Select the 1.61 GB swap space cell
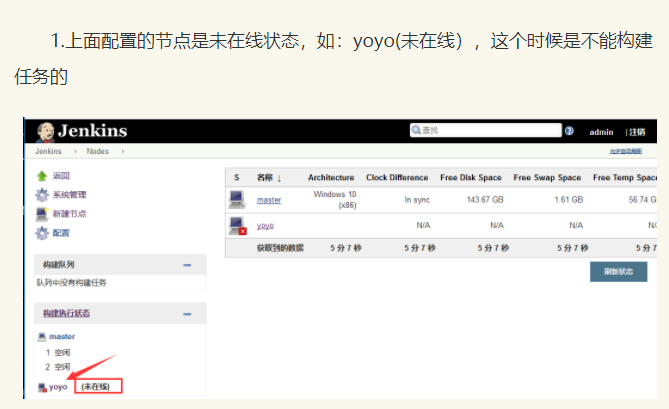Viewport: 669px width, 409px height. [x=569, y=200]
